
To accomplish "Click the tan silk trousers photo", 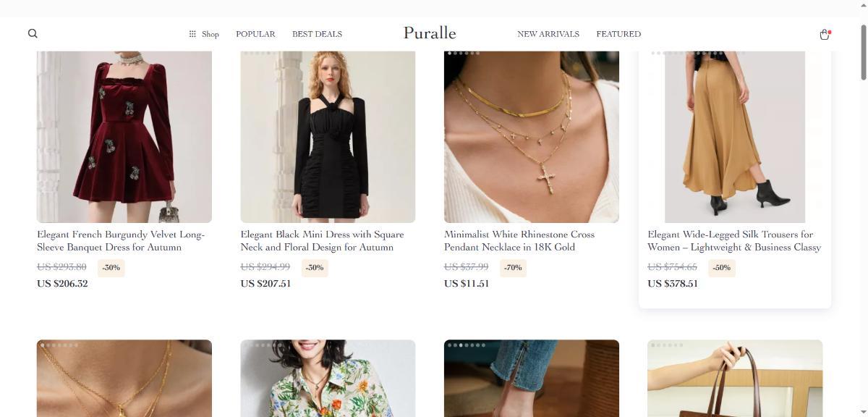I will [735, 137].
